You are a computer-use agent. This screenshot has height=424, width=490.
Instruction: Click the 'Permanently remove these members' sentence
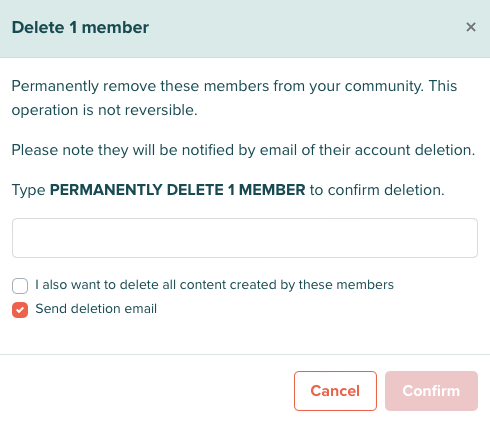pos(218,86)
